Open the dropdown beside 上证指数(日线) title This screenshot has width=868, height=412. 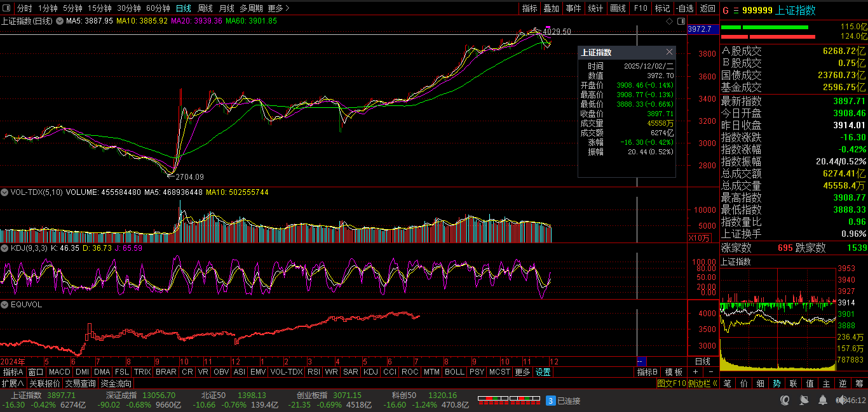(60, 21)
